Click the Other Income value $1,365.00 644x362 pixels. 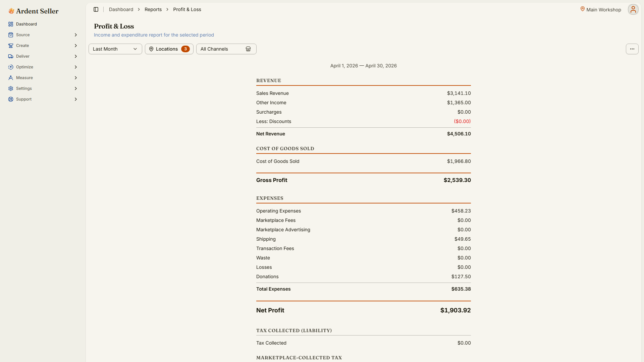tap(459, 103)
